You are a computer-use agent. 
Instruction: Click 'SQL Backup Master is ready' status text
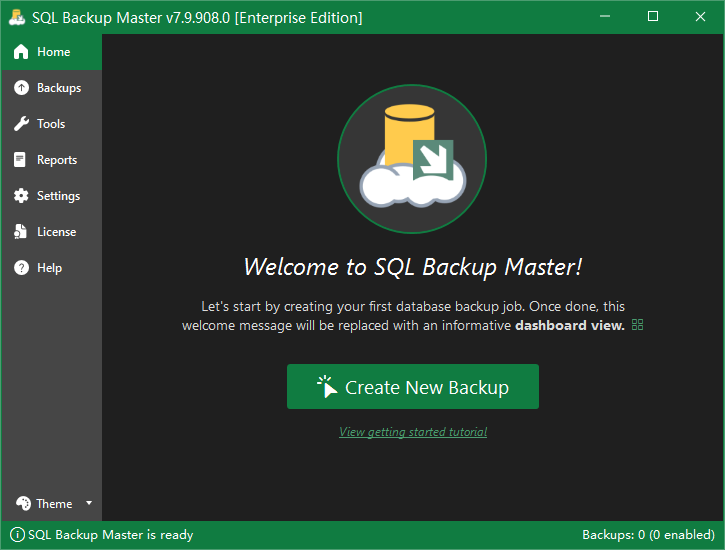tap(111, 535)
